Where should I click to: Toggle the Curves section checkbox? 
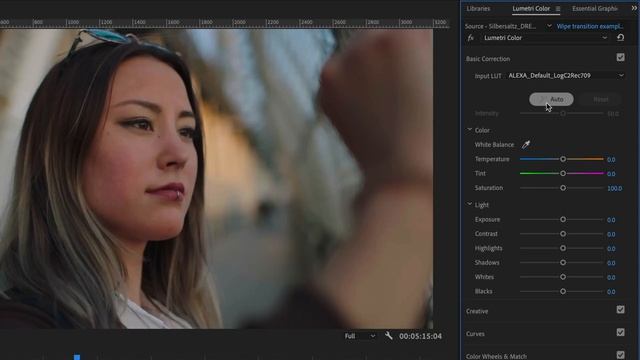click(x=620, y=333)
